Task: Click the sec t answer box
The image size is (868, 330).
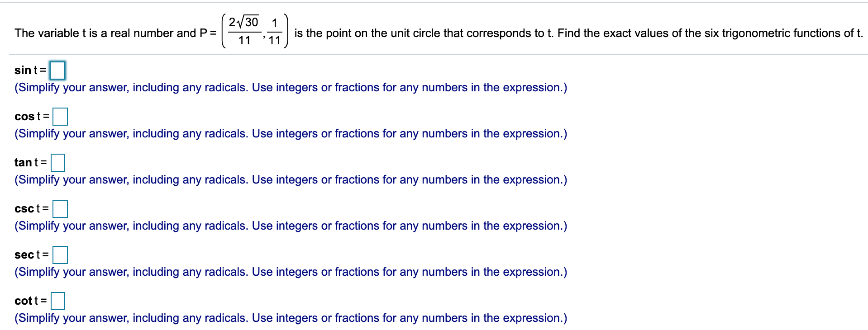Action: click(x=60, y=255)
